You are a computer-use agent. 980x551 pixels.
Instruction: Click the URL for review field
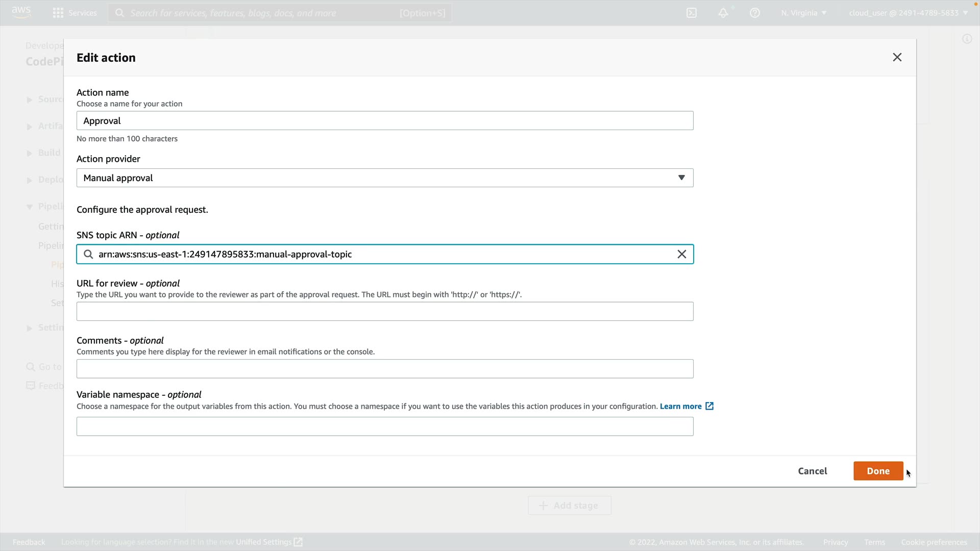point(385,311)
